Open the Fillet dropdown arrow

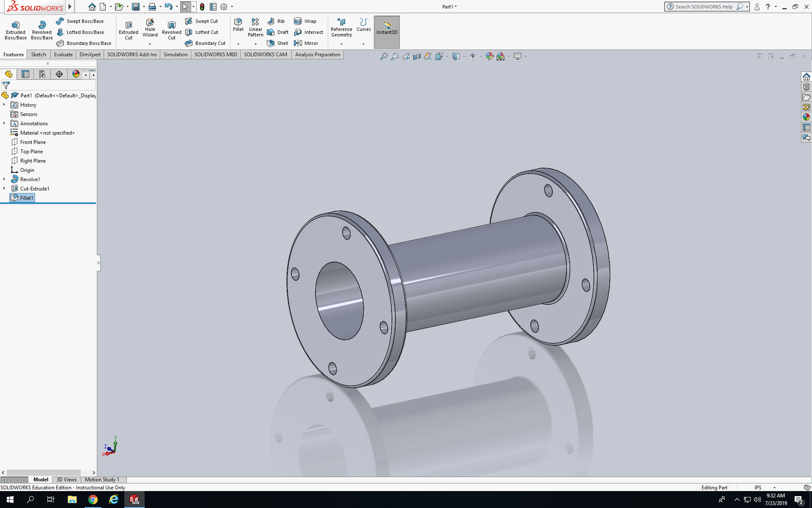238,44
